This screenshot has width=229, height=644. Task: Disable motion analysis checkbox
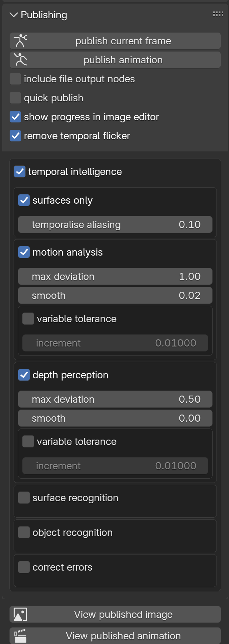pyautogui.click(x=24, y=252)
